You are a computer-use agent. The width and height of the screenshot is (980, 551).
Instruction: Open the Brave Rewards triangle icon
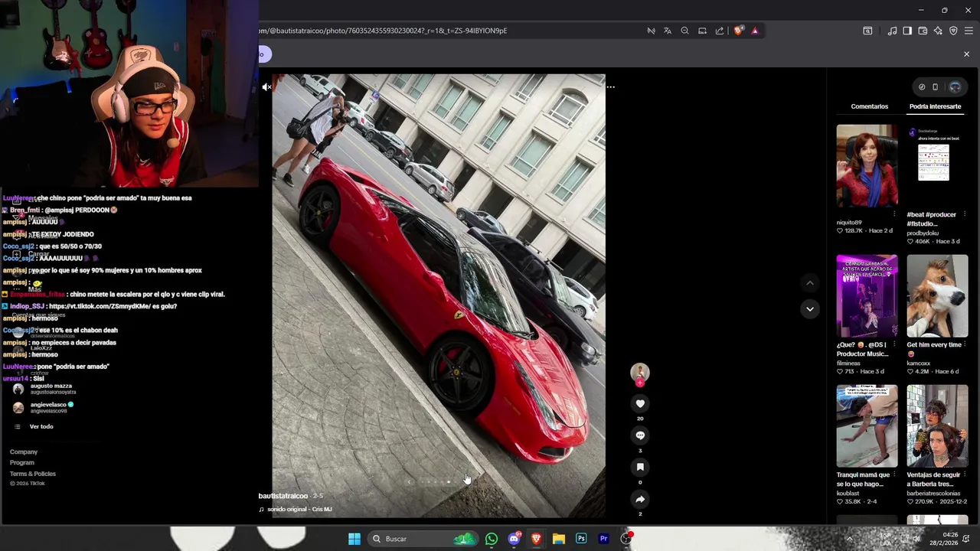coord(755,31)
